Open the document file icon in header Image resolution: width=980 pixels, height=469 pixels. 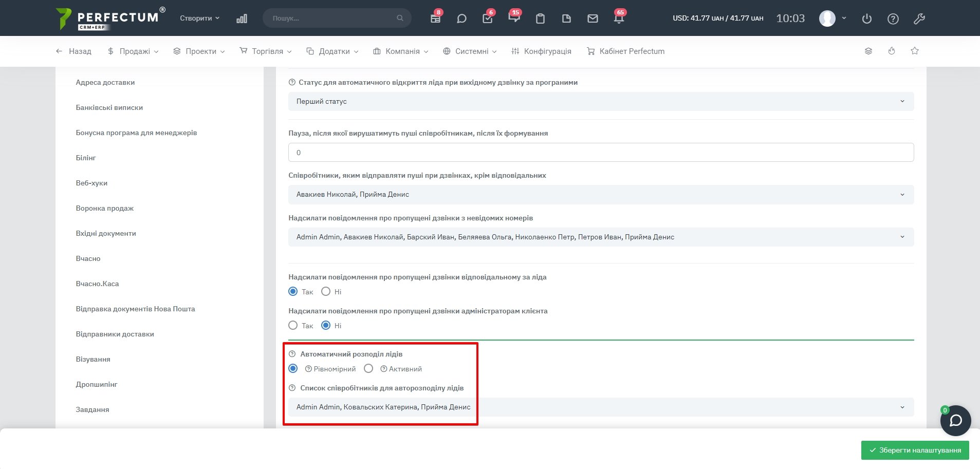tap(566, 18)
